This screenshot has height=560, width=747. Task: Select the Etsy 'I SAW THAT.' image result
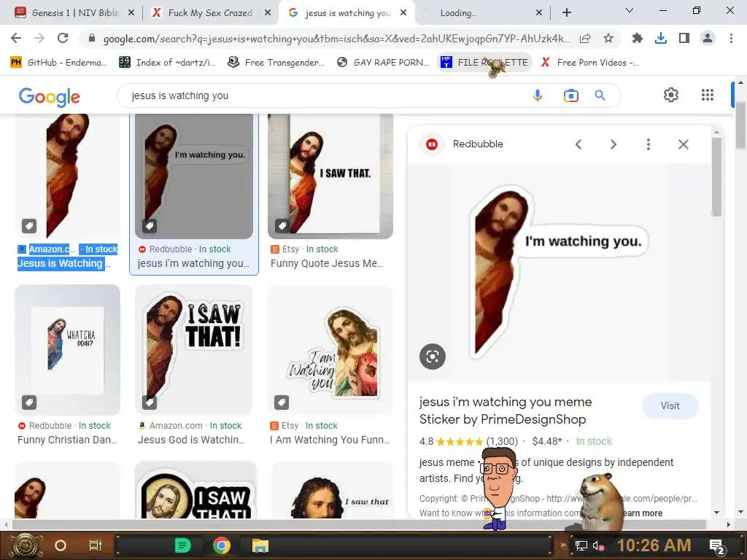[330, 175]
